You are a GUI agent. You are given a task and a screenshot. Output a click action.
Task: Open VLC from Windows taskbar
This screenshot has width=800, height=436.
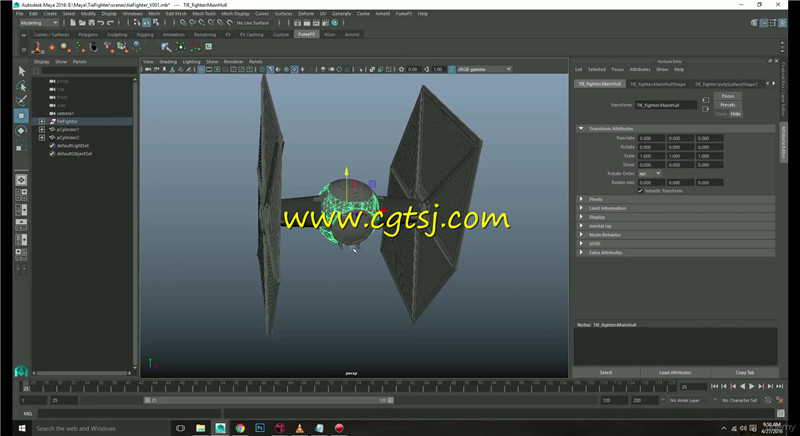click(x=299, y=428)
